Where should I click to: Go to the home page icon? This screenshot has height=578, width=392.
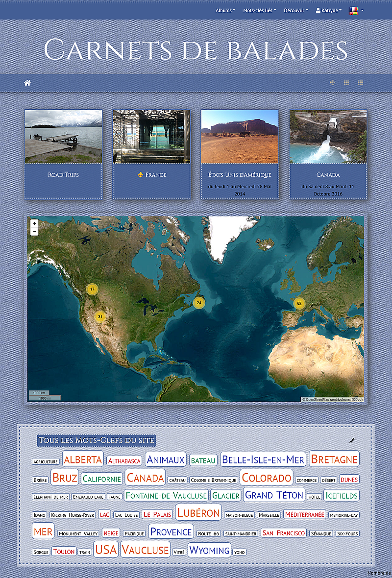(x=27, y=83)
